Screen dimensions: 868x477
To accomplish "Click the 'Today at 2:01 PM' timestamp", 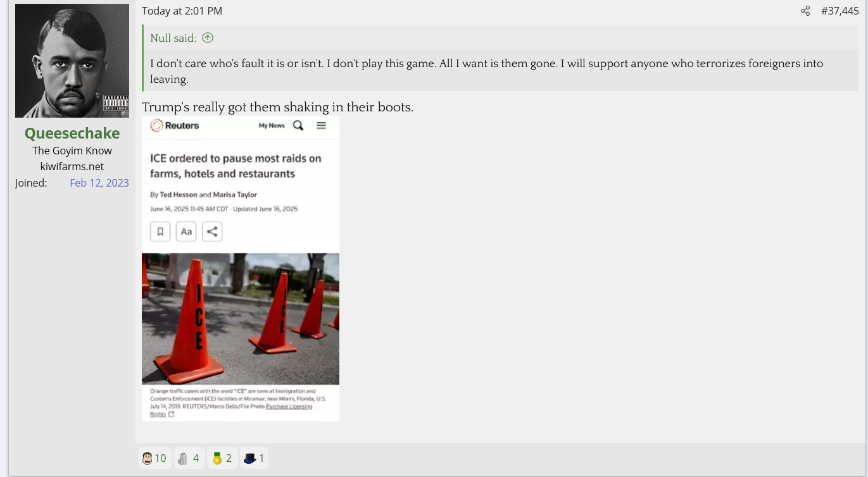I will pos(182,11).
